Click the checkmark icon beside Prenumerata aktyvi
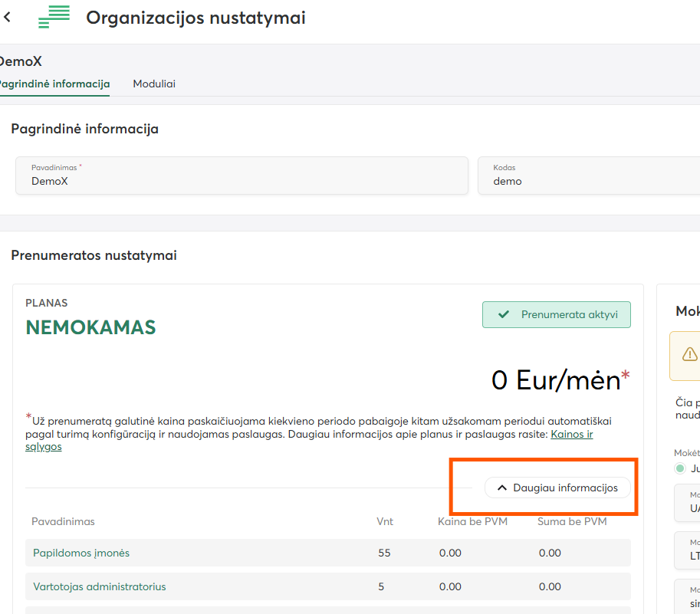 coord(504,314)
